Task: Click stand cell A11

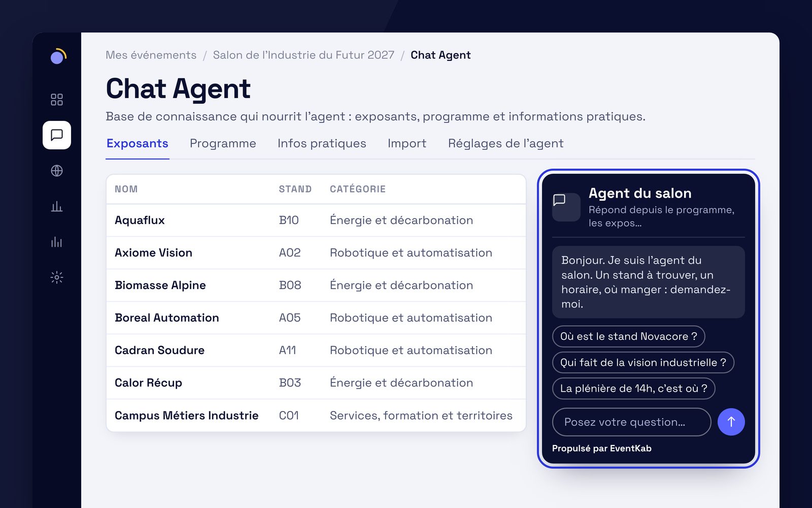Action: (x=288, y=350)
